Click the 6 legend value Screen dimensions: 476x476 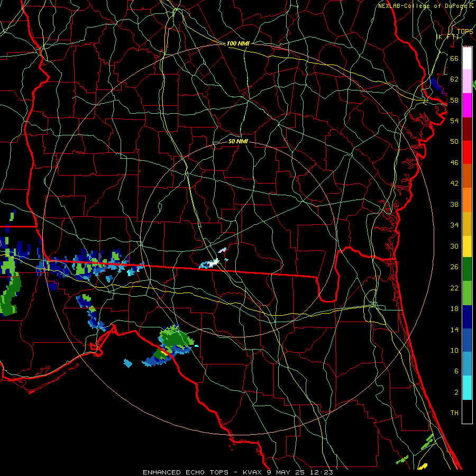point(456,371)
